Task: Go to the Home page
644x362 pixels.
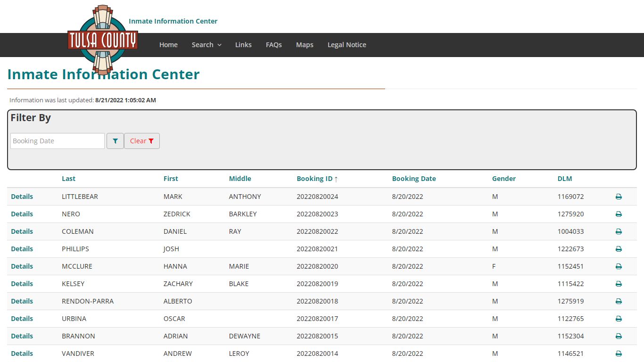Action: click(168, 45)
